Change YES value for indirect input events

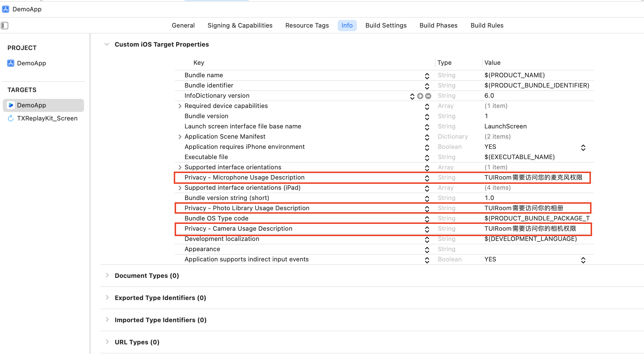(583, 260)
